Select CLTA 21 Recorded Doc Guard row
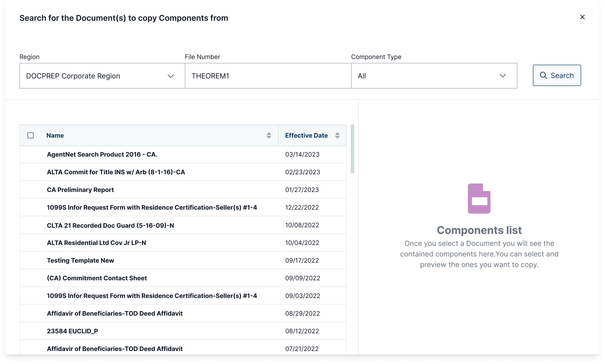 [110, 226]
